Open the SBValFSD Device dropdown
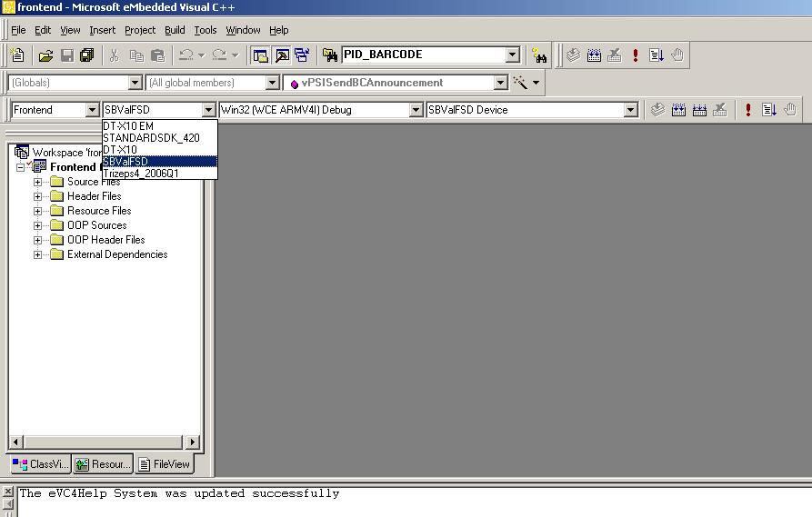This screenshot has width=812, height=517. point(631,110)
